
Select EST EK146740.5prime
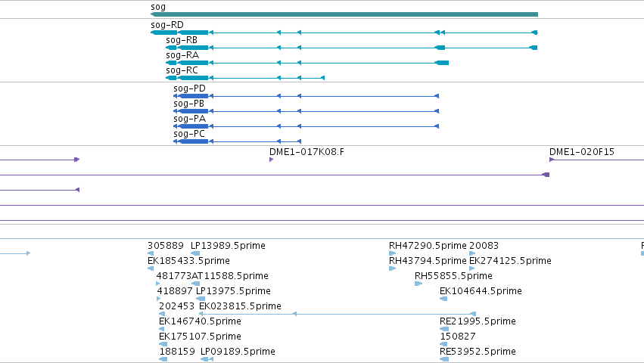coord(200,321)
